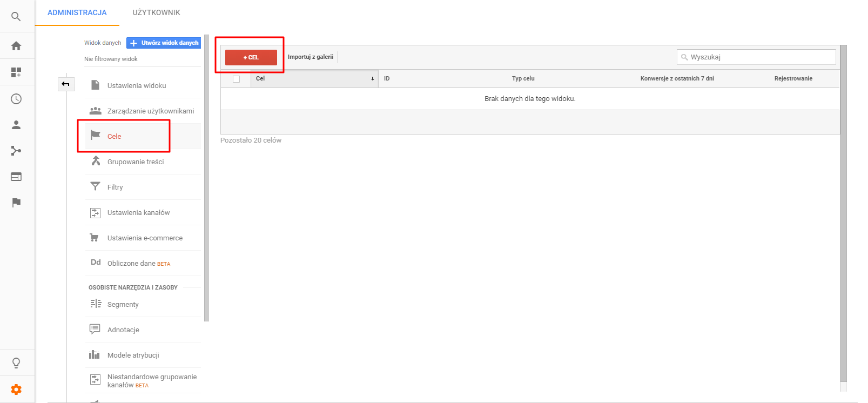Sort by the Cel column arrow

pyautogui.click(x=372, y=79)
